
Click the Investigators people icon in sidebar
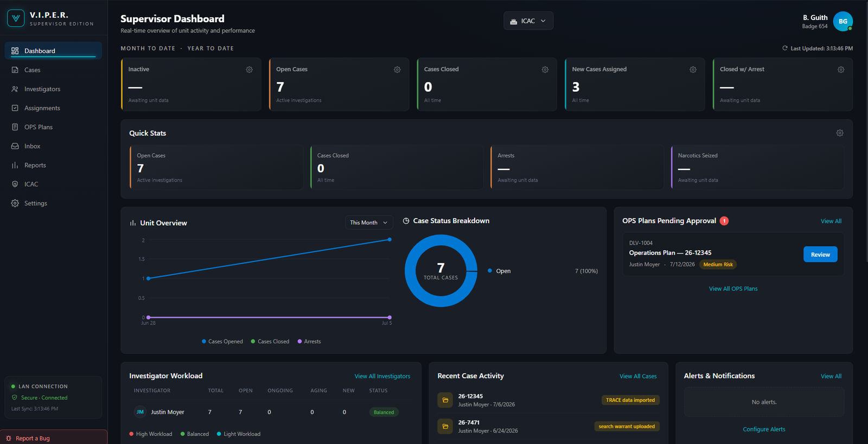[x=15, y=89]
